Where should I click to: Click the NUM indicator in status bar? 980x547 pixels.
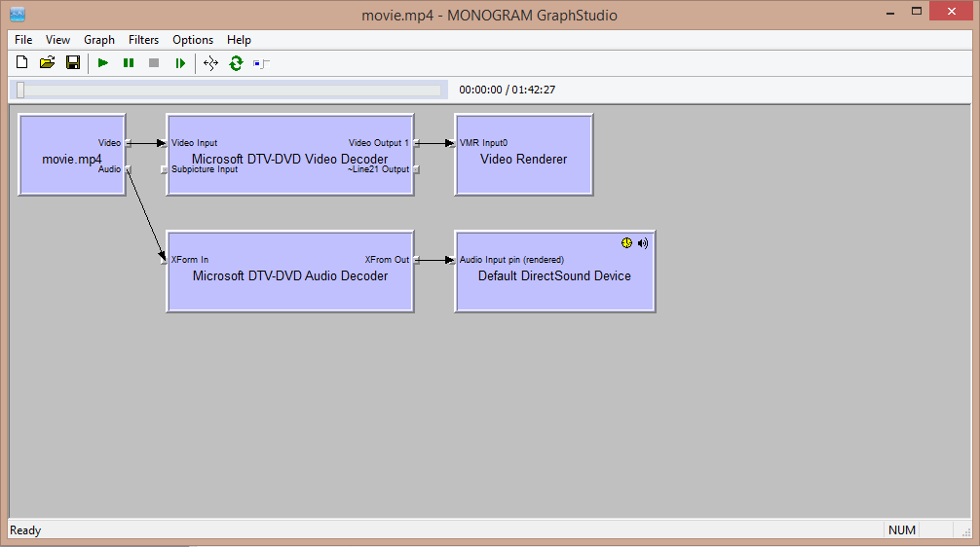point(902,530)
